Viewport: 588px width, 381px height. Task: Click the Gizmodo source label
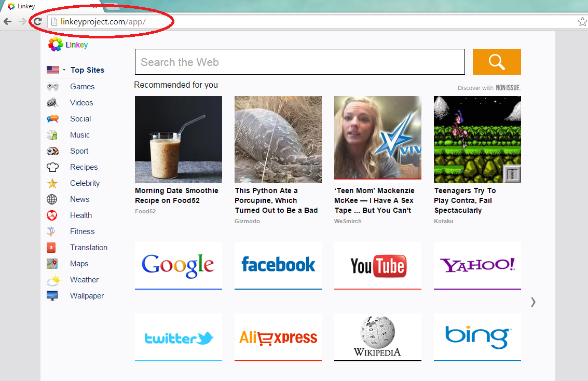pos(247,221)
